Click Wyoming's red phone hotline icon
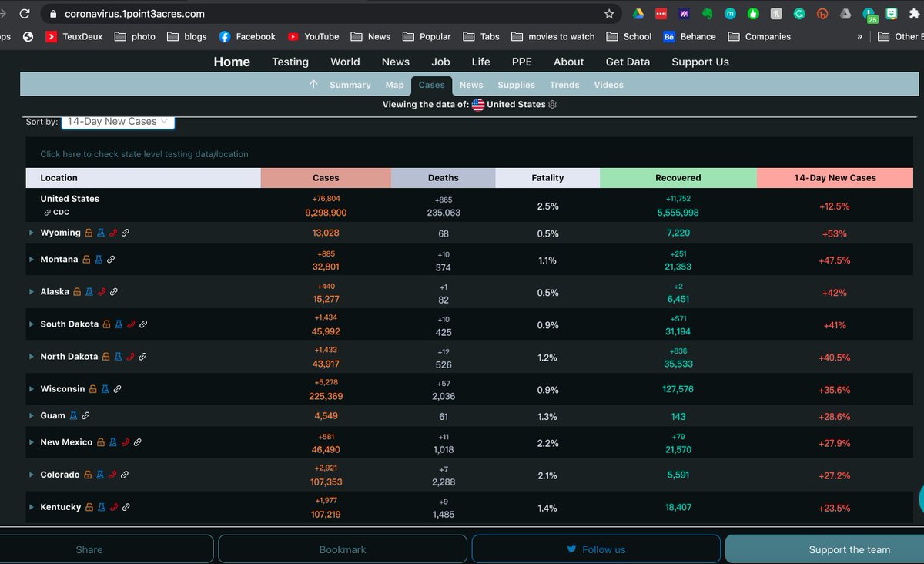 (x=112, y=233)
